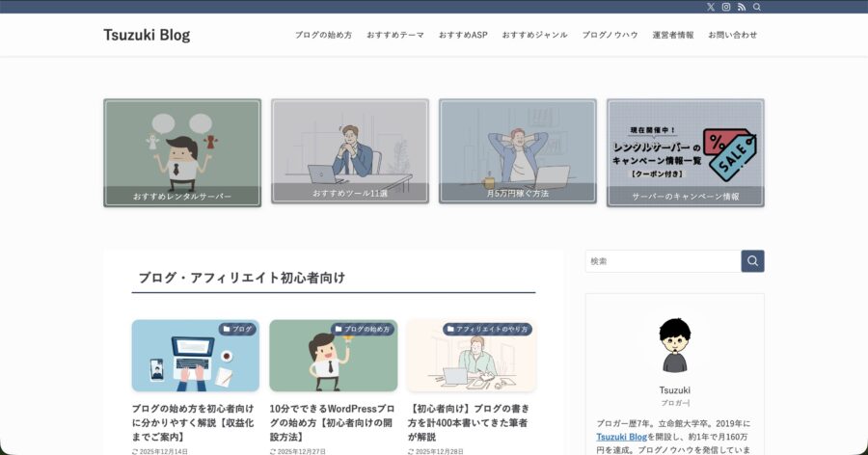Click the ブログの始め方 category tag on article
The width and height of the screenshot is (868, 455).
click(x=363, y=329)
